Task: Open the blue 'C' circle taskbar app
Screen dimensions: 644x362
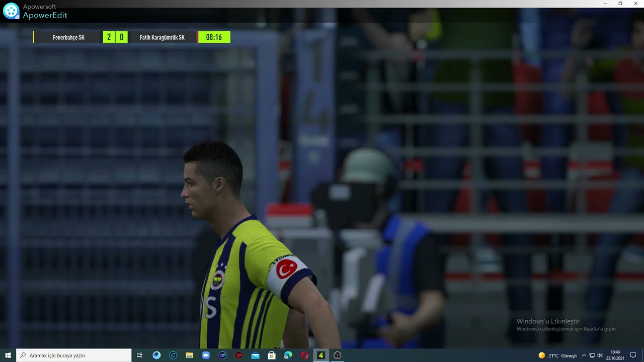Action: [x=173, y=355]
